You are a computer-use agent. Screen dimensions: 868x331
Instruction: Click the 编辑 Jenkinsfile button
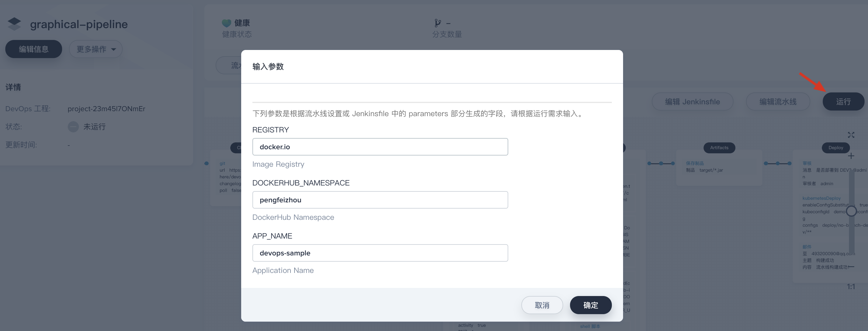point(692,101)
